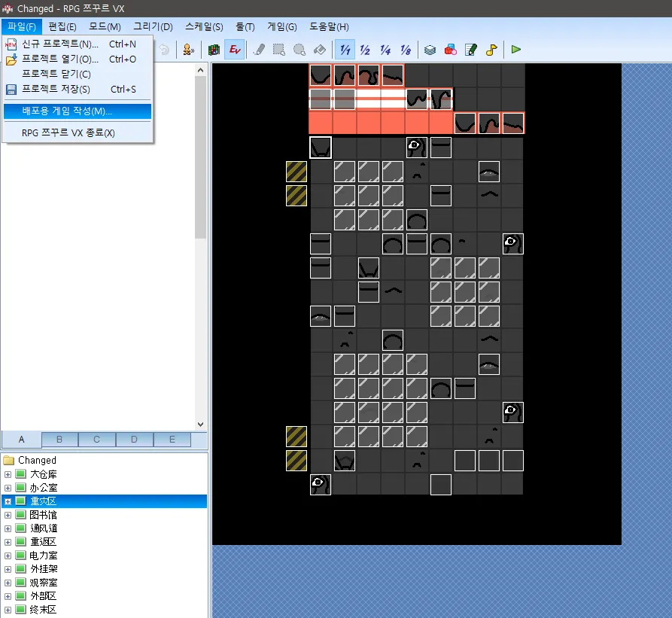Image resolution: width=672 pixels, height=618 pixels.
Task: Select the 办公室 map in tree
Action: (44, 488)
